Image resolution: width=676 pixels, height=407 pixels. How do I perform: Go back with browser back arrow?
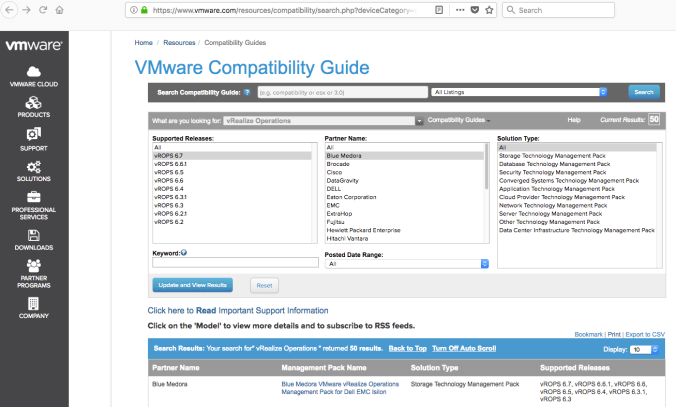tap(9, 10)
